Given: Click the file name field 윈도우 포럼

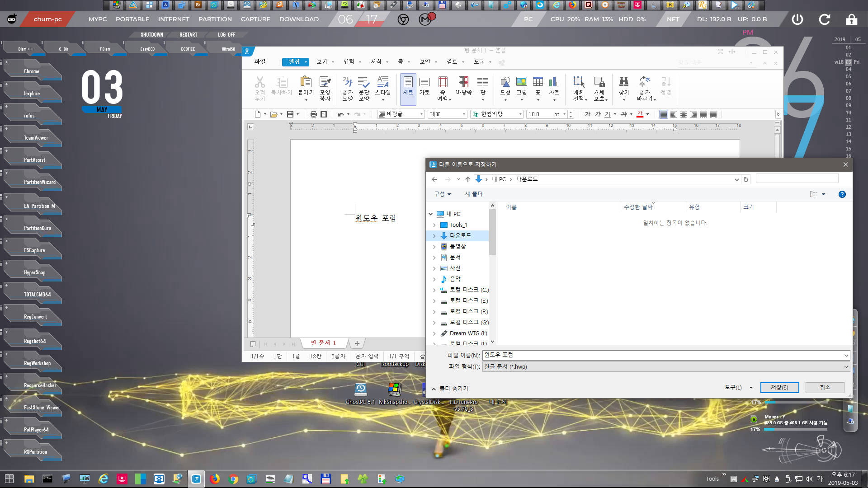Looking at the screenshot, I should (x=666, y=355).
